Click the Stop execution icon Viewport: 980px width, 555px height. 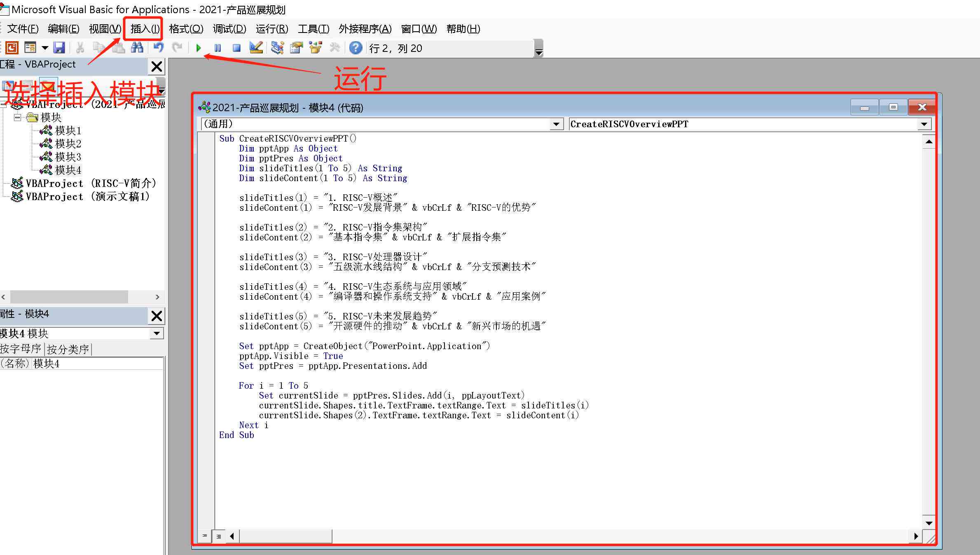[x=236, y=48]
